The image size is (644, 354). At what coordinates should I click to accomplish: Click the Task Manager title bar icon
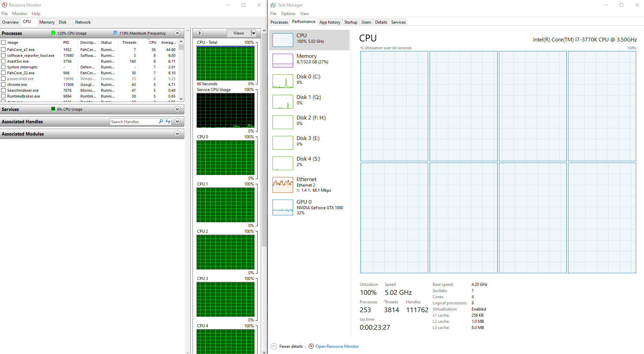(x=273, y=5)
